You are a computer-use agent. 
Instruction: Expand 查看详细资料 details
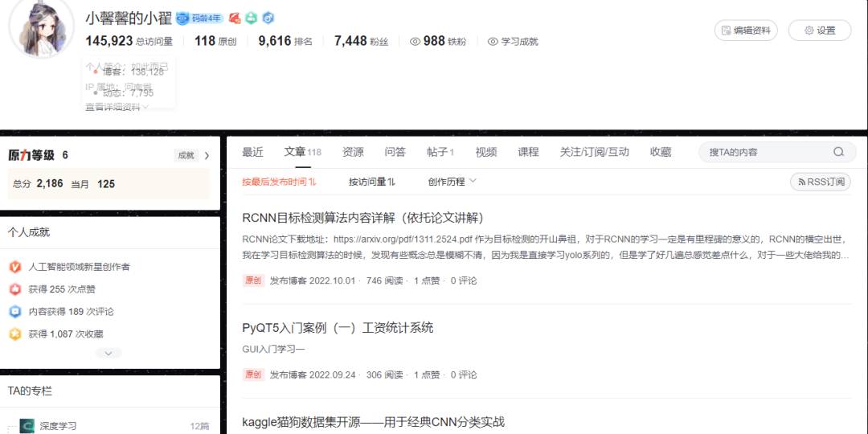click(117, 108)
